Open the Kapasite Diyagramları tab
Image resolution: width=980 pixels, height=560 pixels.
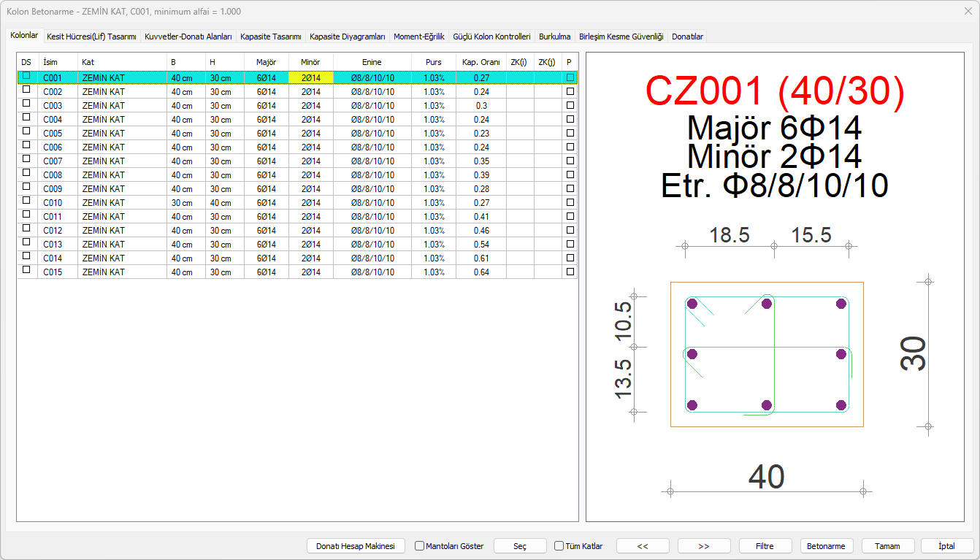point(347,37)
